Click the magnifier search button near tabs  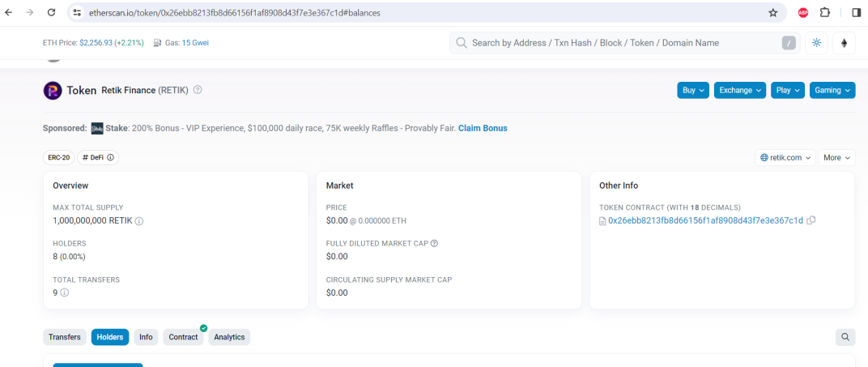845,336
